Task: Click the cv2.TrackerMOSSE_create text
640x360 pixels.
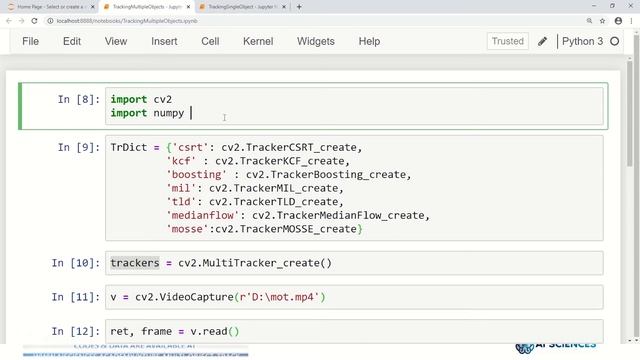Action: 286,229
